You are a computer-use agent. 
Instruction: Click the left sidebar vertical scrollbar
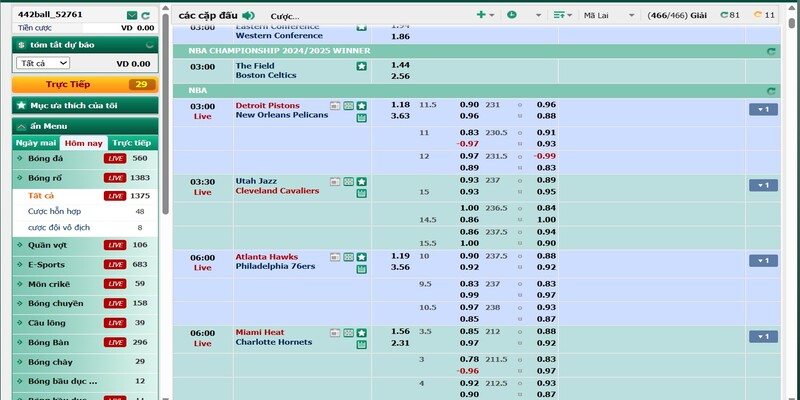165,115
